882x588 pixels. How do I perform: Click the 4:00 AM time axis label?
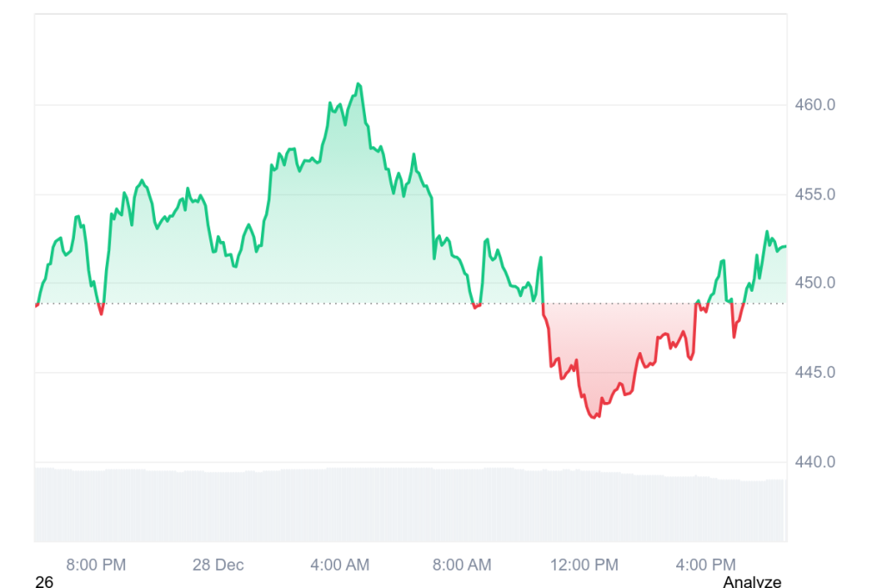[339, 565]
